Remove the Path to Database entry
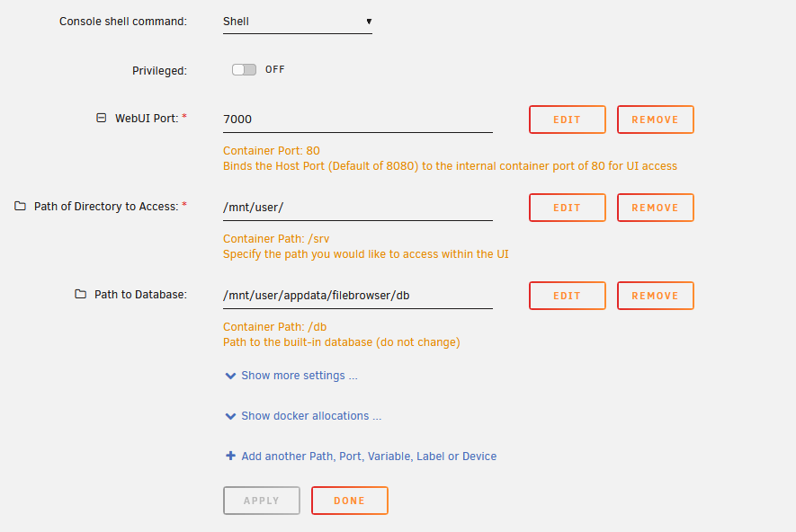 656,296
